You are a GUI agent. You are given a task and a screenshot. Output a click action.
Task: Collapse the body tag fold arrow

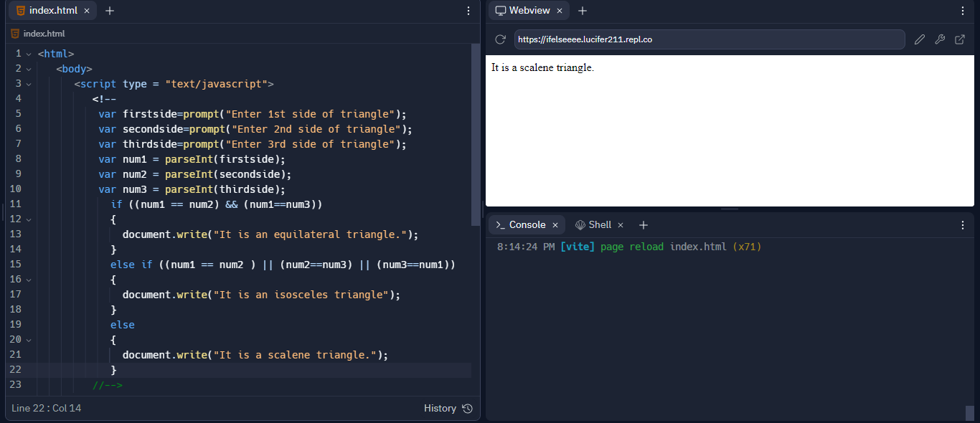coord(29,69)
